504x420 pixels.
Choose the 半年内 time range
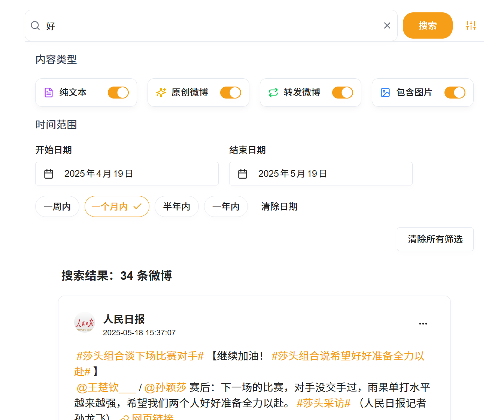(x=177, y=206)
